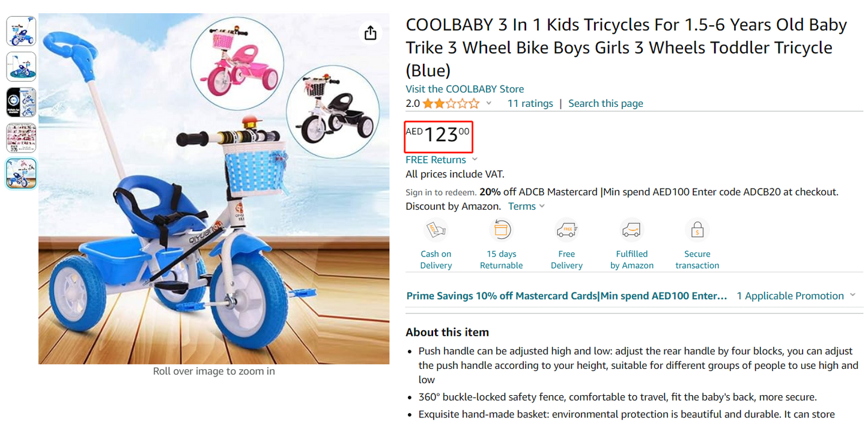This screenshot has width=868, height=424.
Task: Click the 15 days Returnable icon
Action: [501, 229]
